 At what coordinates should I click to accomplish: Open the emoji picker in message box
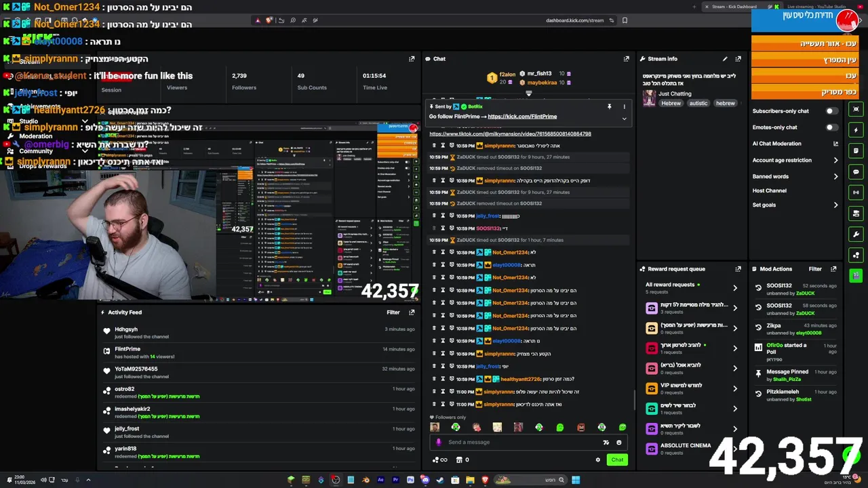tap(618, 442)
